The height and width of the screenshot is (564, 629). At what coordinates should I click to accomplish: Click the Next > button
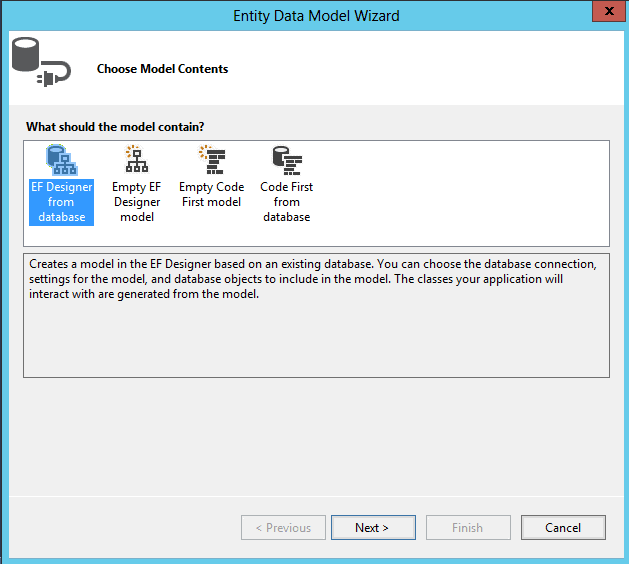(373, 527)
